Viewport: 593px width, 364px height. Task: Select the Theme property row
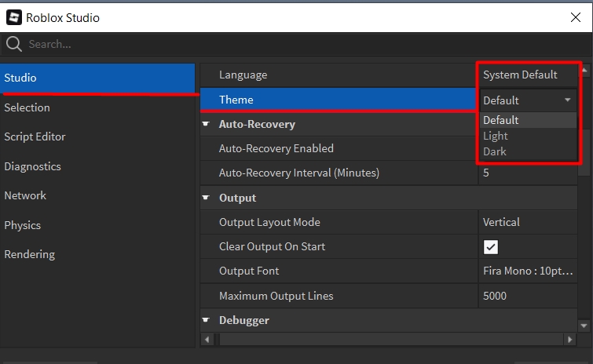point(338,100)
